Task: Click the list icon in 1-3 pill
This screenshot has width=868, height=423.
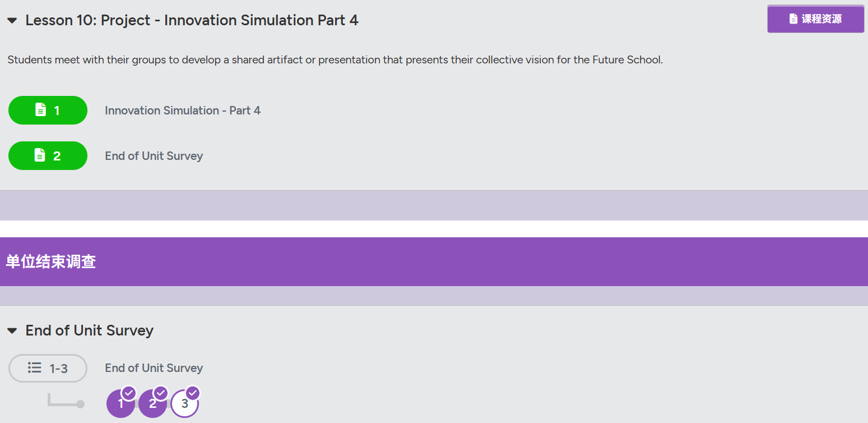Action: pos(35,368)
